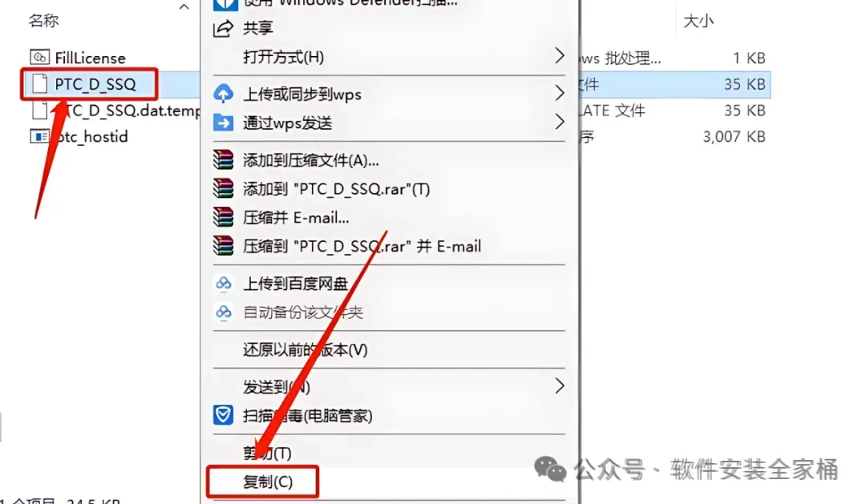Viewport: 866px width, 504px height.
Task: Expand the 打开方式(H) submenu arrow
Action: (559, 56)
